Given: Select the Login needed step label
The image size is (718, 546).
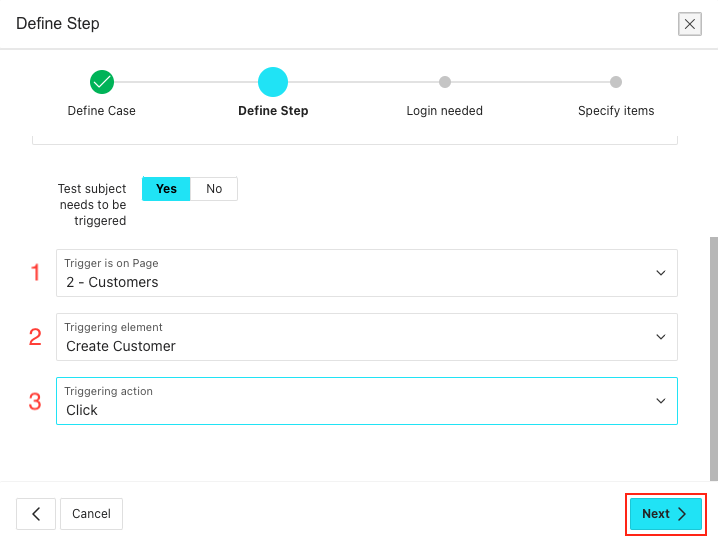Looking at the screenshot, I should point(444,111).
